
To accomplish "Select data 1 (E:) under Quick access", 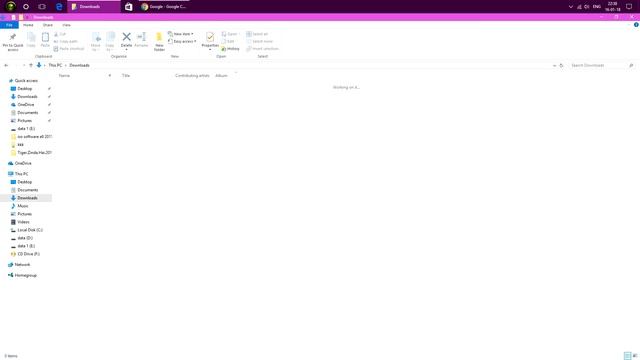I will point(26,129).
